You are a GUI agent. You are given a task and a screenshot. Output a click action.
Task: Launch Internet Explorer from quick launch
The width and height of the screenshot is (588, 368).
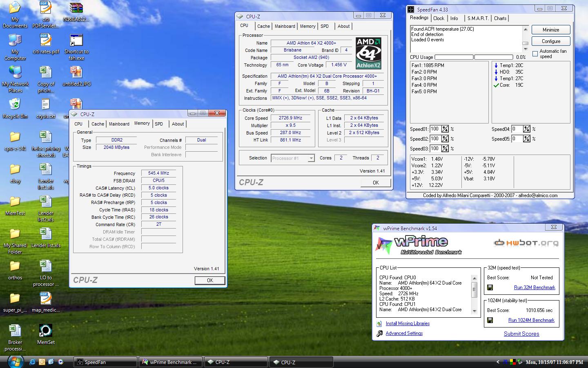pos(33,362)
